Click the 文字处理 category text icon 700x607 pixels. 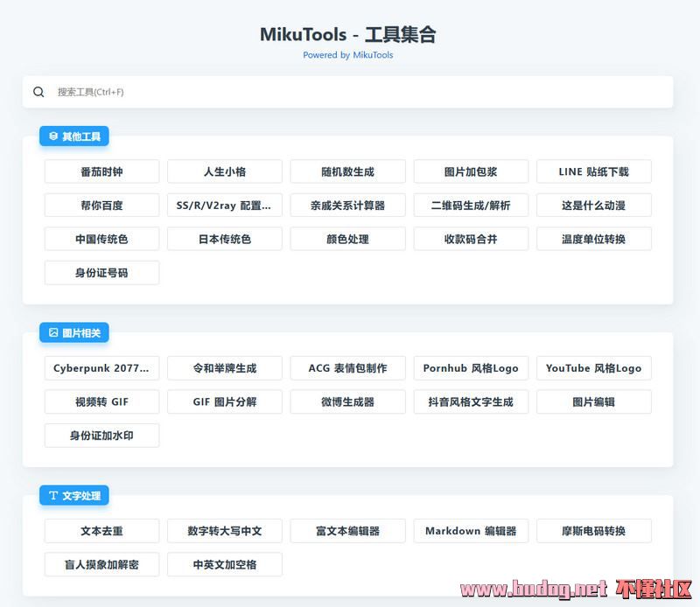point(53,496)
